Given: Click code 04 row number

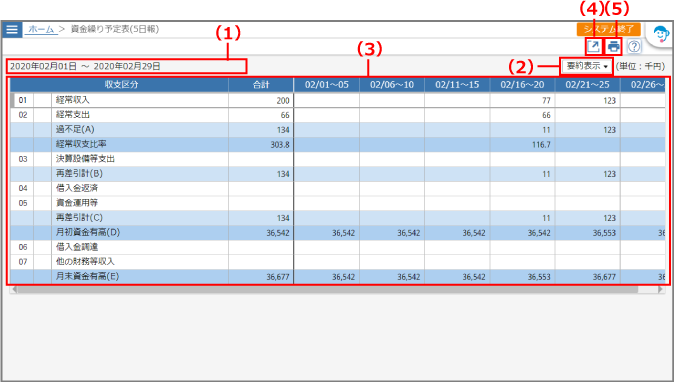Looking at the screenshot, I should coord(23,188).
